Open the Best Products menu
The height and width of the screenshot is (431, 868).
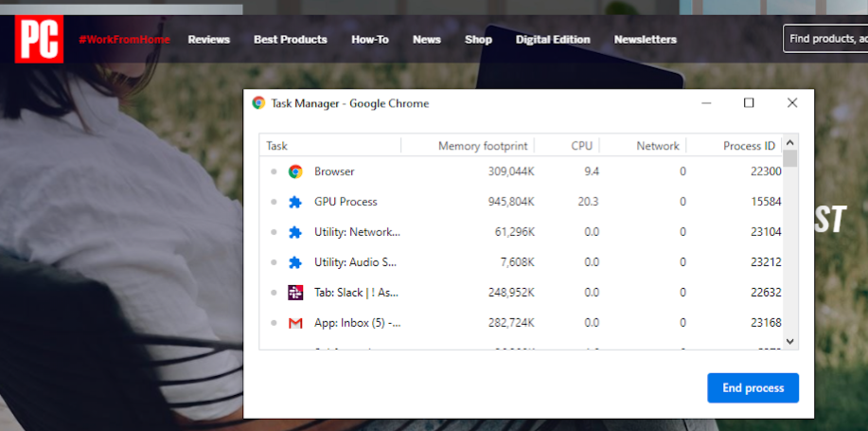[291, 40]
